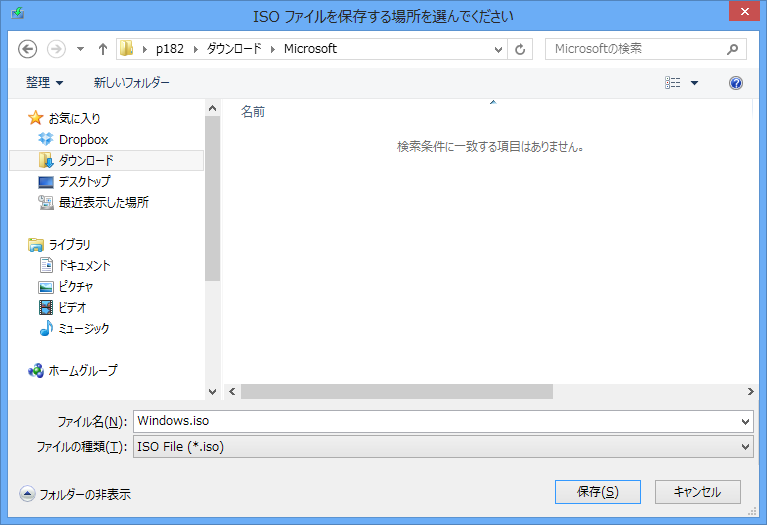Click the documents icon
The height and width of the screenshot is (525, 767).
coord(46,265)
